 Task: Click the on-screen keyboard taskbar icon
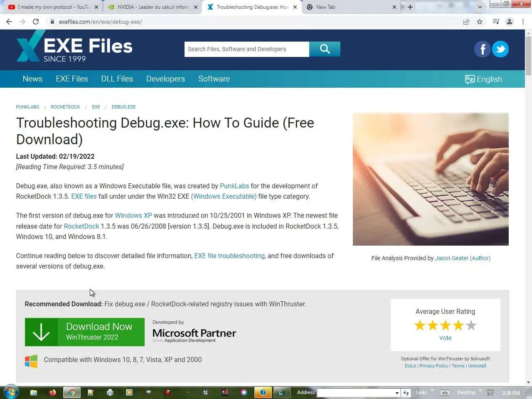click(444, 392)
